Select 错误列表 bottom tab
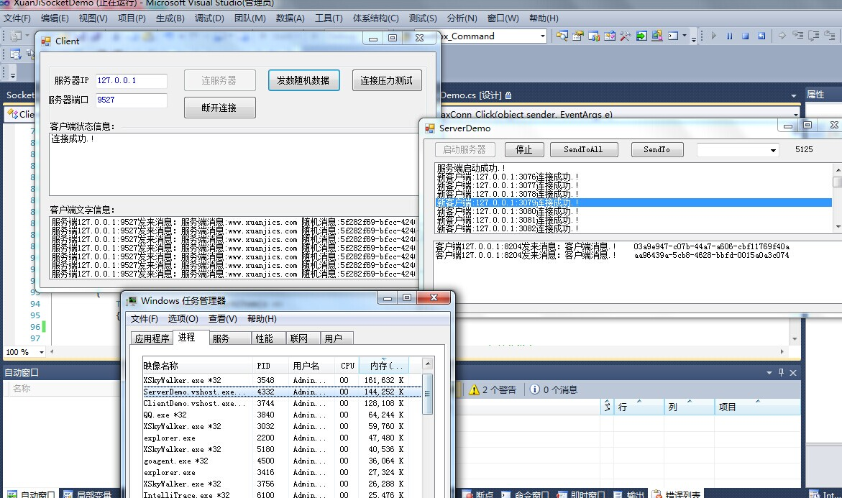Image resolution: width=843 pixels, height=498 pixels. pos(676,494)
